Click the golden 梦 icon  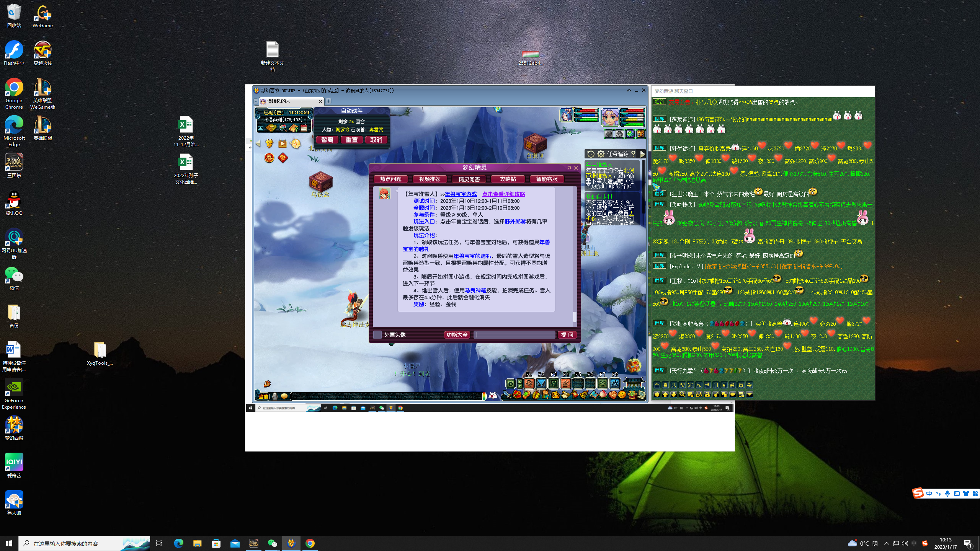(269, 143)
